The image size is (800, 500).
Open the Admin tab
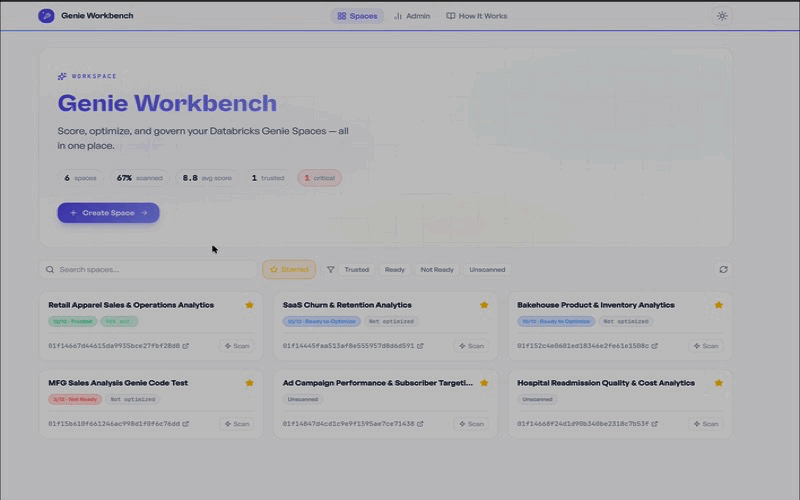412,16
